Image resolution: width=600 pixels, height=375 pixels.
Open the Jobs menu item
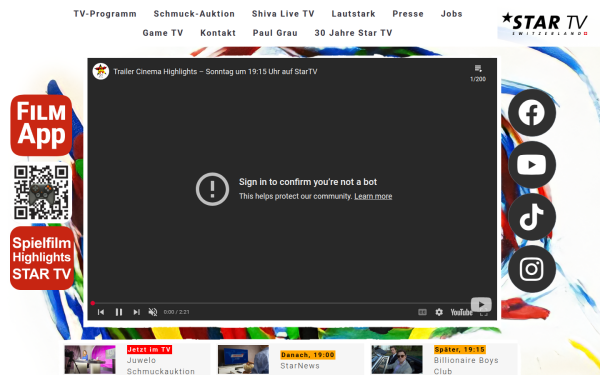452,14
